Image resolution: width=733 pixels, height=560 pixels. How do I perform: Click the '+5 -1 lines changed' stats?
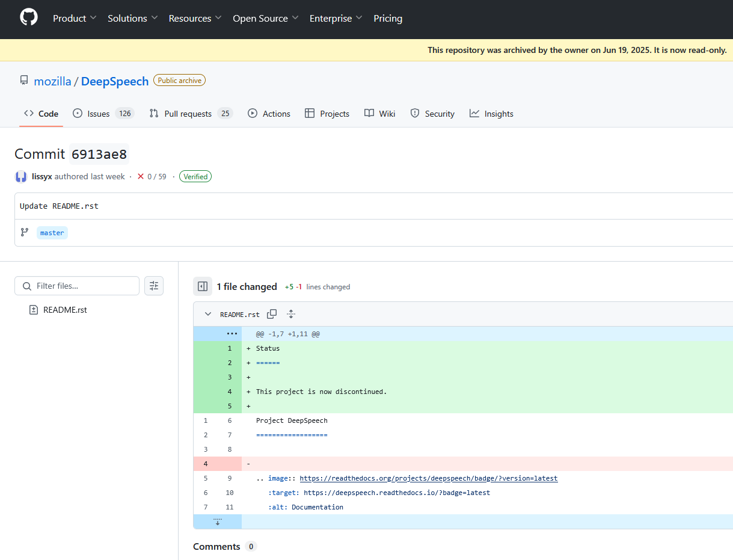pos(317,287)
